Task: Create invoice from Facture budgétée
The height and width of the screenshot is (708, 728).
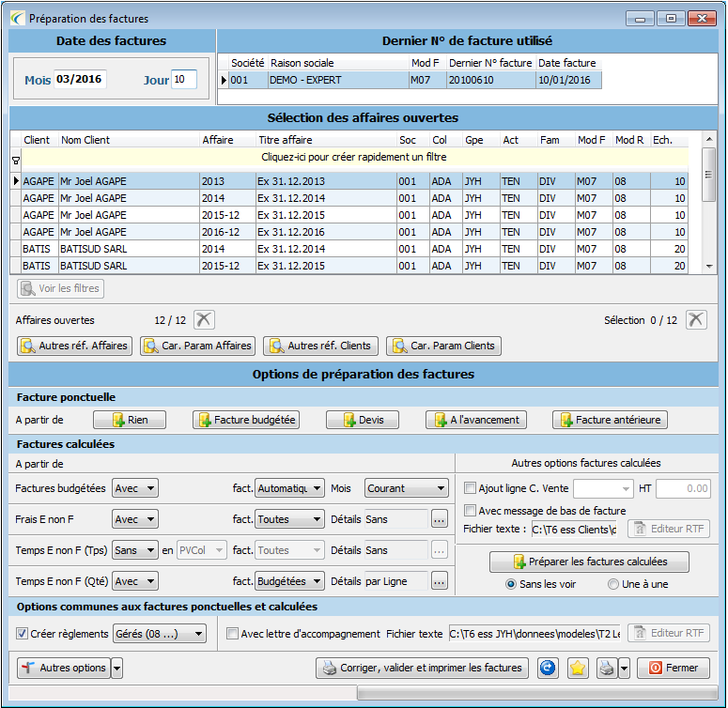Action: (246, 420)
